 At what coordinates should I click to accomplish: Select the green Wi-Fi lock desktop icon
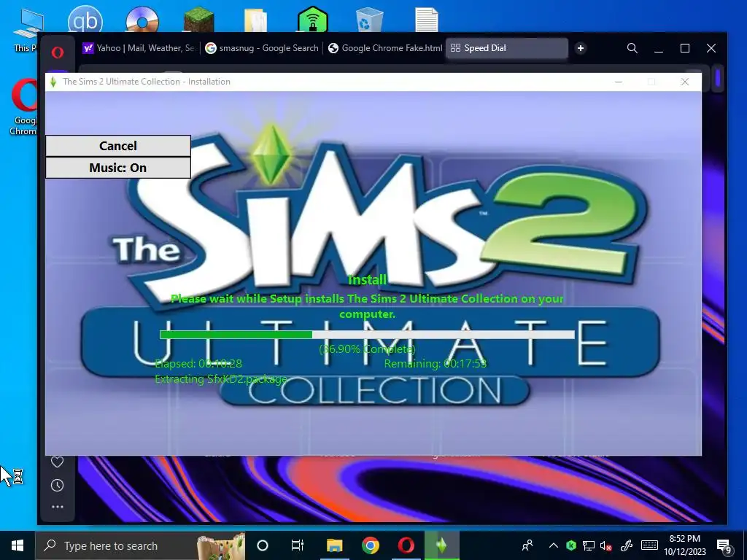[312, 19]
